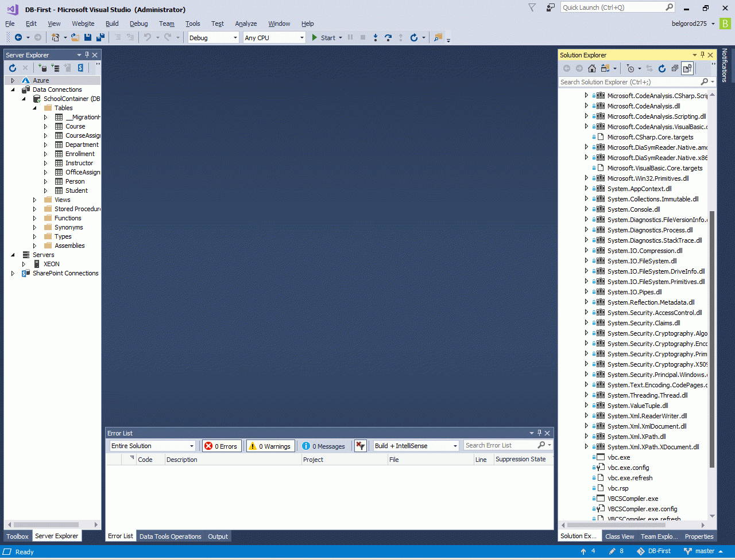Click the DB-First repository in status bar

click(x=653, y=551)
